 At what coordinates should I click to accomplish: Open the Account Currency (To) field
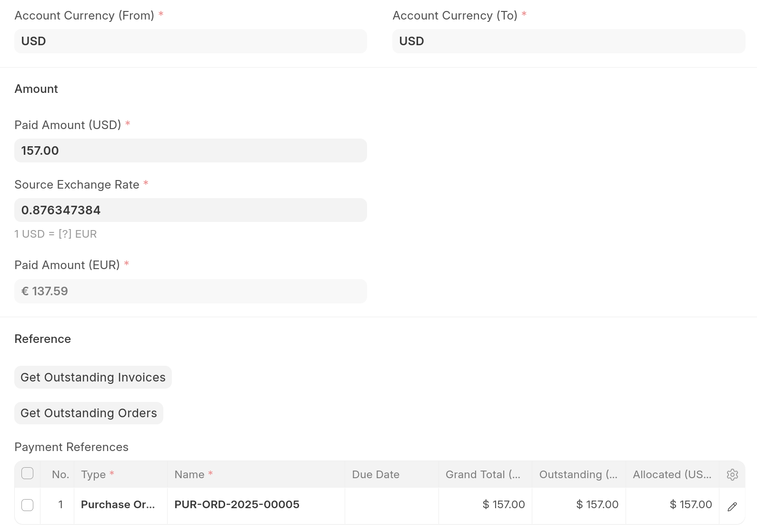[568, 41]
